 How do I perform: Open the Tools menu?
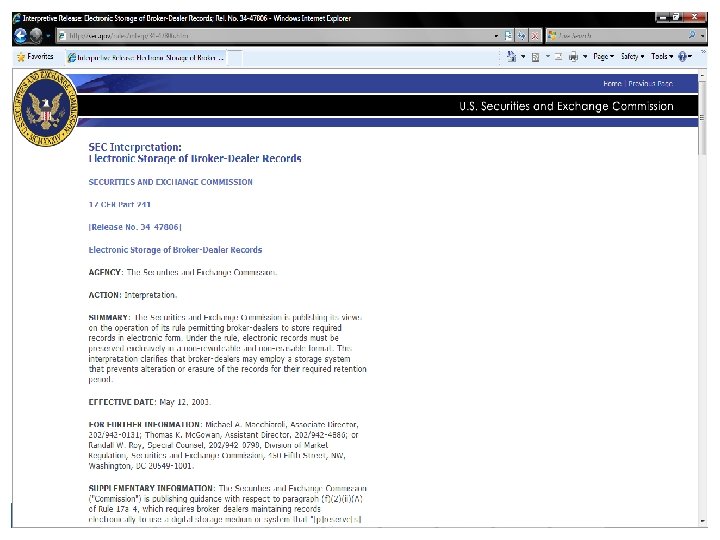coord(662,56)
